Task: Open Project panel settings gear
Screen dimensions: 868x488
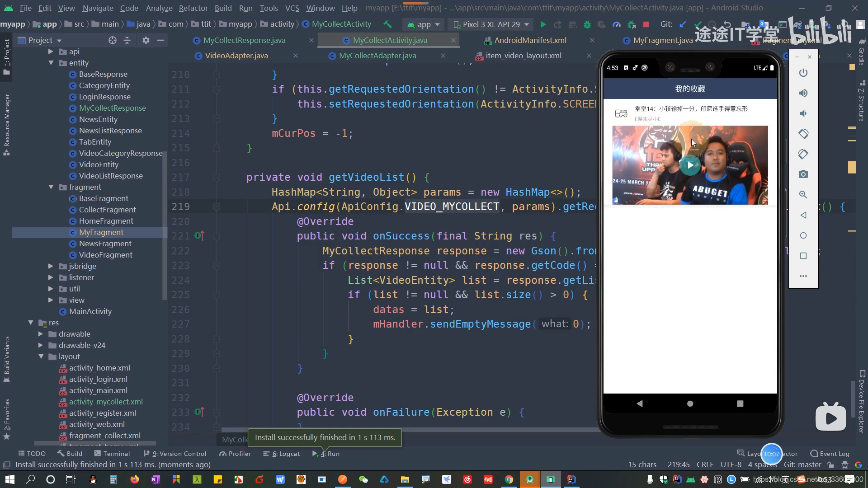Action: [146, 40]
